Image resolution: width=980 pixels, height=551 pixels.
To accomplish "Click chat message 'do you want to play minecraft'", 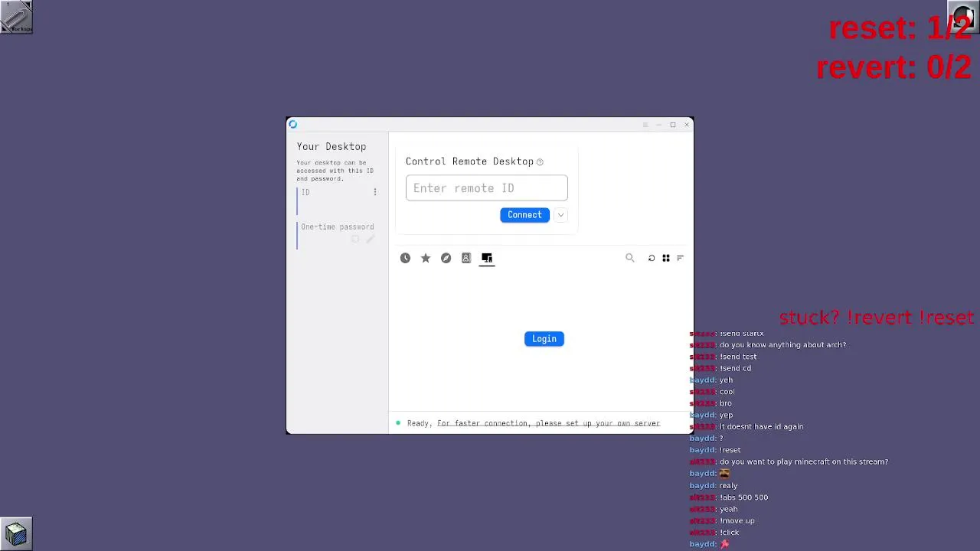I will 804,462.
